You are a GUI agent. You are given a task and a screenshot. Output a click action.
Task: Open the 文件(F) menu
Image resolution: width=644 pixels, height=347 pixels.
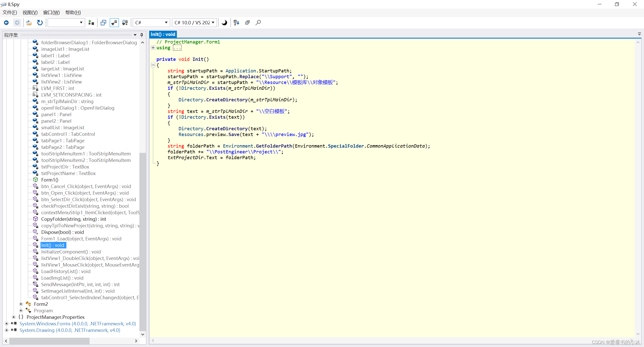10,13
